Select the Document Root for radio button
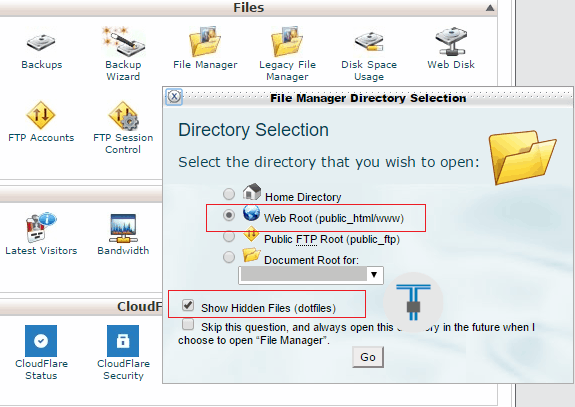This screenshot has width=575, height=407. click(229, 257)
